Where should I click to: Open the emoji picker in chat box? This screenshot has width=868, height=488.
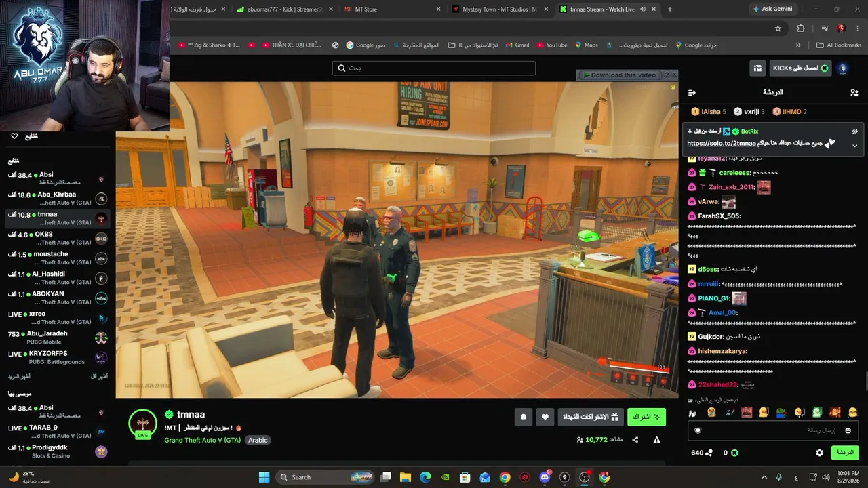(848, 430)
